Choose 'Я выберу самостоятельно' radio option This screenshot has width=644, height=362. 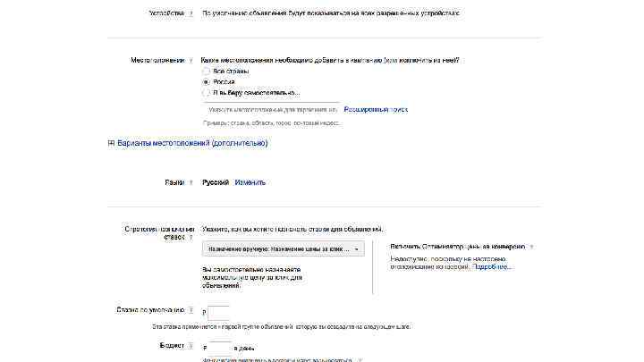coord(207,93)
